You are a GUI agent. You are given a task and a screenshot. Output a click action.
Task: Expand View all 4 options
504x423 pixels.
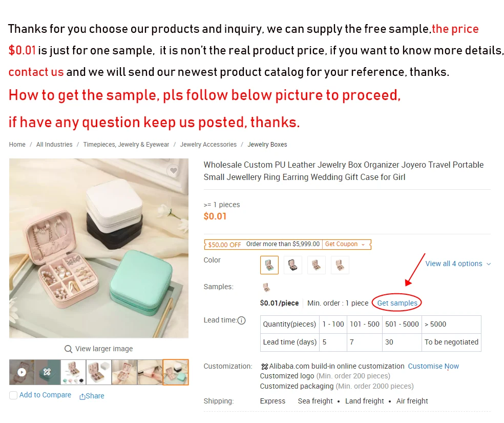pyautogui.click(x=458, y=264)
